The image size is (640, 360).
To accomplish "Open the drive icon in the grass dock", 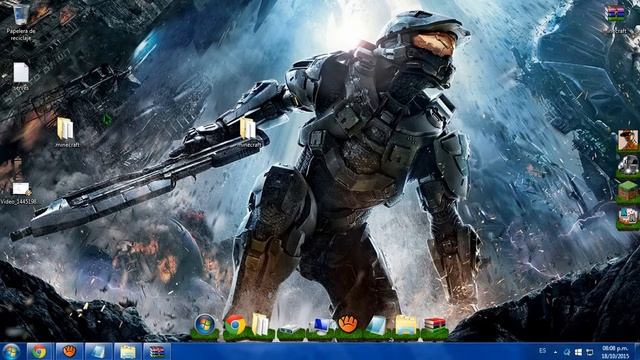I will [x=290, y=328].
